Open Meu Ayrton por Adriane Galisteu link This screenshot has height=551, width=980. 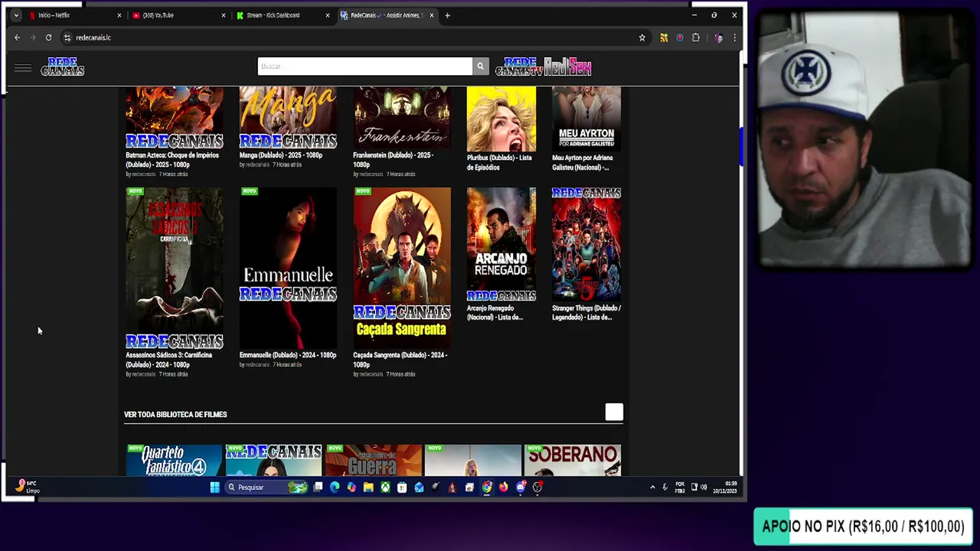(x=582, y=162)
